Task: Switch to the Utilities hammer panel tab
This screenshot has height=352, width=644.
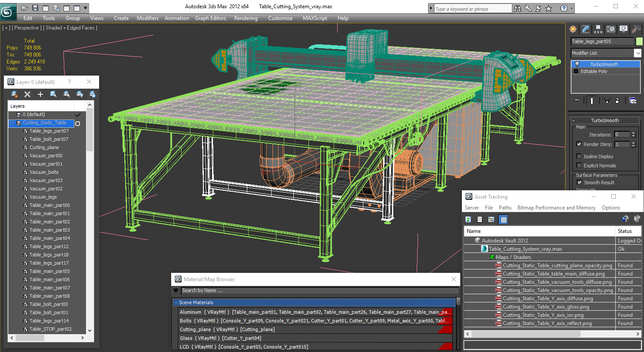Action: (636, 29)
